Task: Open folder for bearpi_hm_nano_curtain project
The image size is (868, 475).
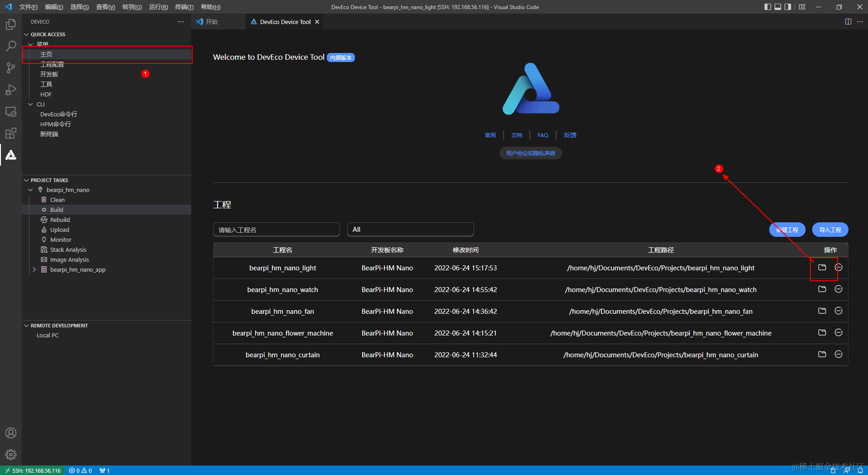Action: [x=822, y=355]
